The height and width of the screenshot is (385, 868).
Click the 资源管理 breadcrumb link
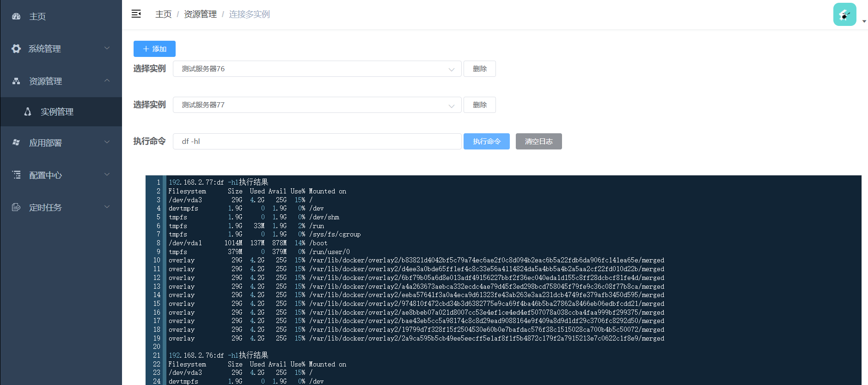pos(201,14)
